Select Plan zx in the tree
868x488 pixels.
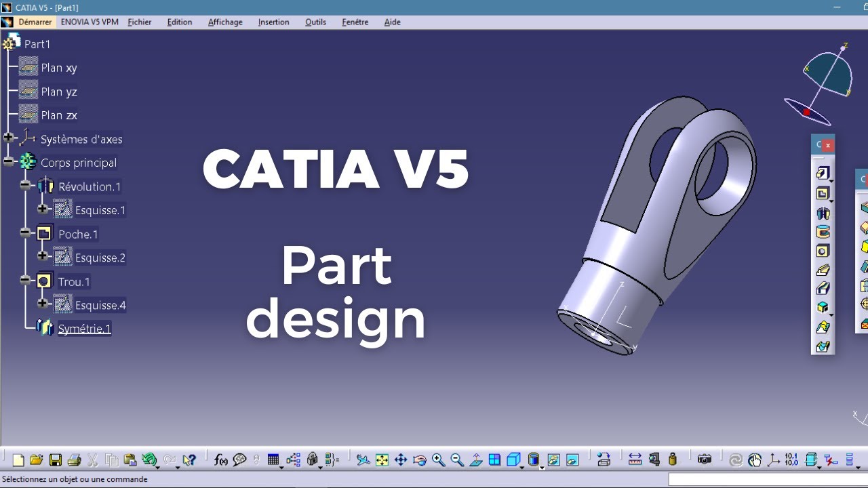(59, 115)
